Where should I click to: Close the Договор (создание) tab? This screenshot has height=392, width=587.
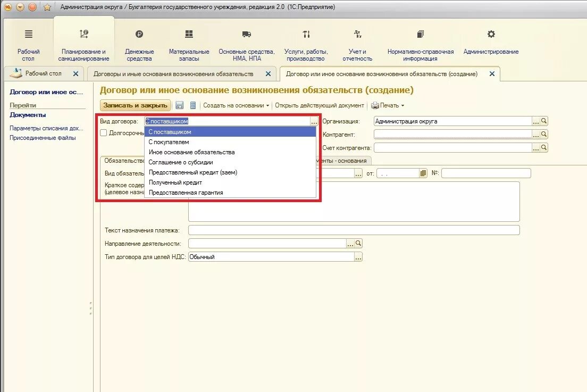(492, 74)
